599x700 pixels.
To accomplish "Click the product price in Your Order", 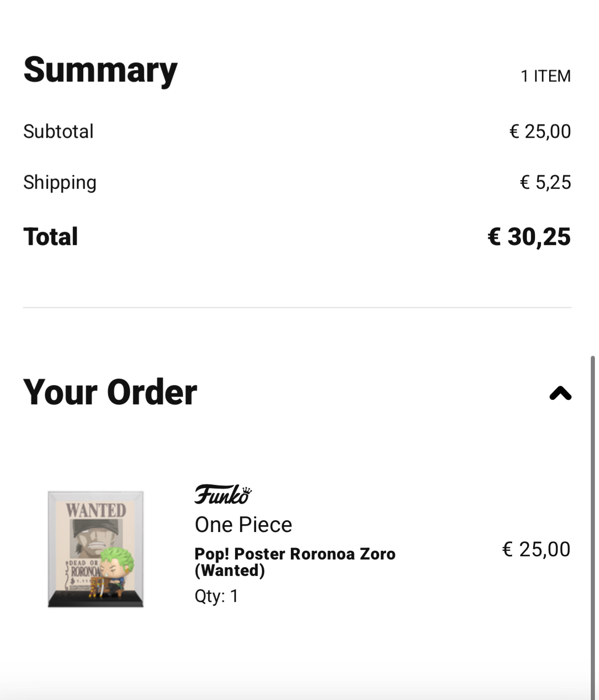I will pos(536,549).
